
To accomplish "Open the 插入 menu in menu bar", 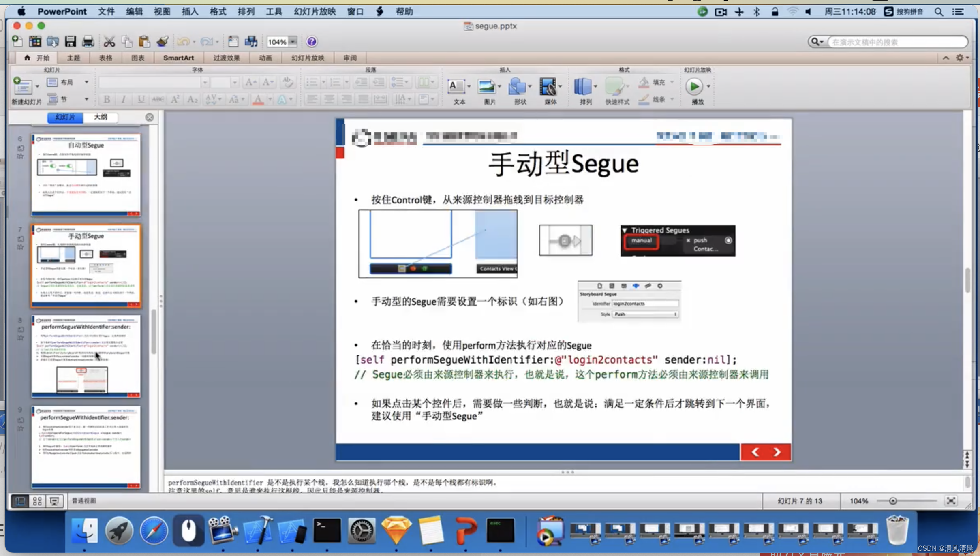I will [x=190, y=11].
